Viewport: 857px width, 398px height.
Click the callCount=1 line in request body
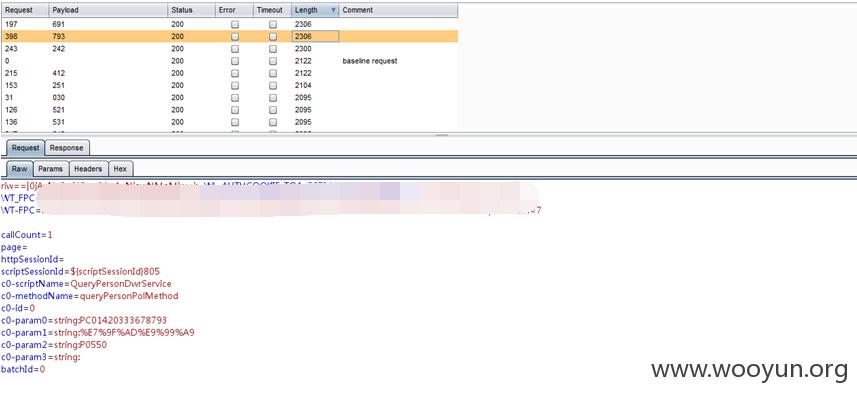click(x=27, y=235)
